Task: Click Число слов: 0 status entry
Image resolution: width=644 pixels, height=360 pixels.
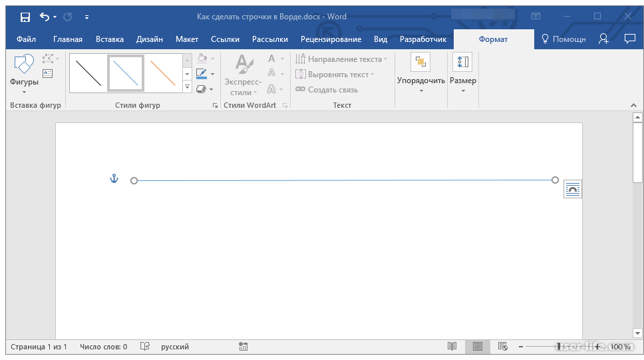Action: pos(104,347)
